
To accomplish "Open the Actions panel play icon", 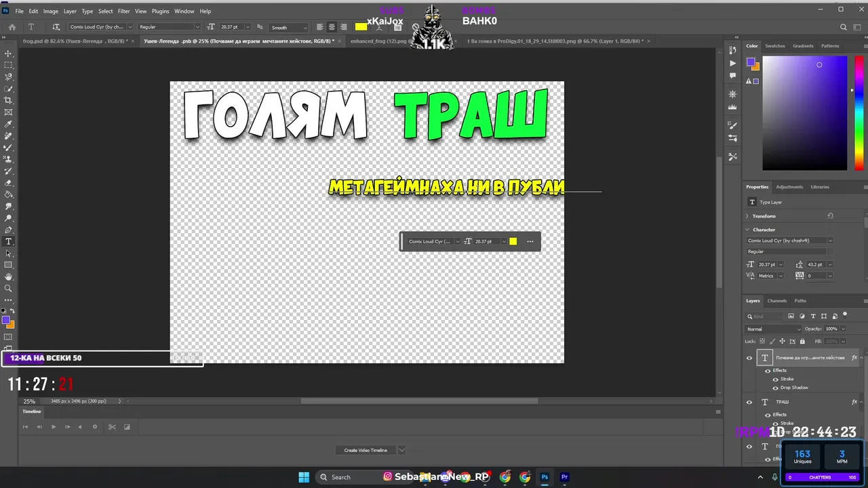I will [x=732, y=63].
